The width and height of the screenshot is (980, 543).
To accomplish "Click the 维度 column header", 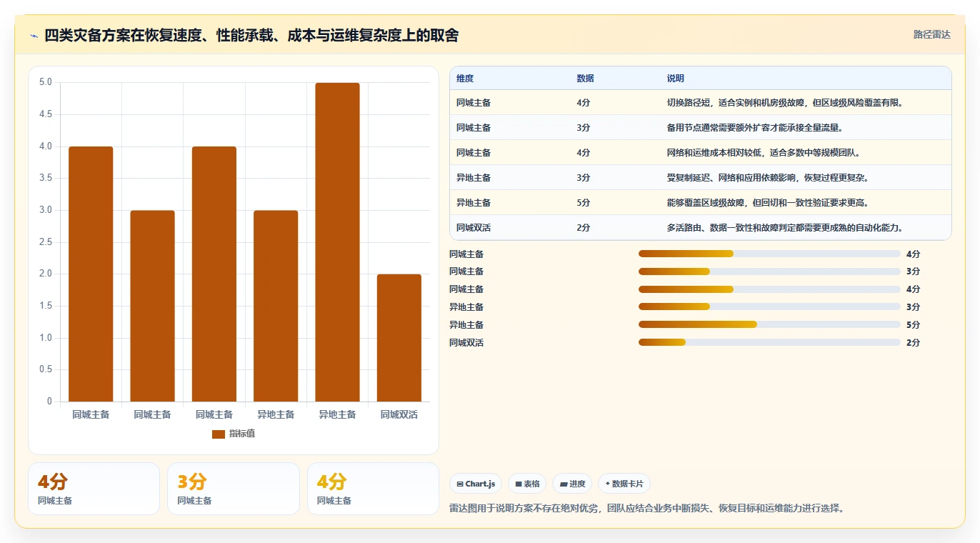I will pos(465,79).
